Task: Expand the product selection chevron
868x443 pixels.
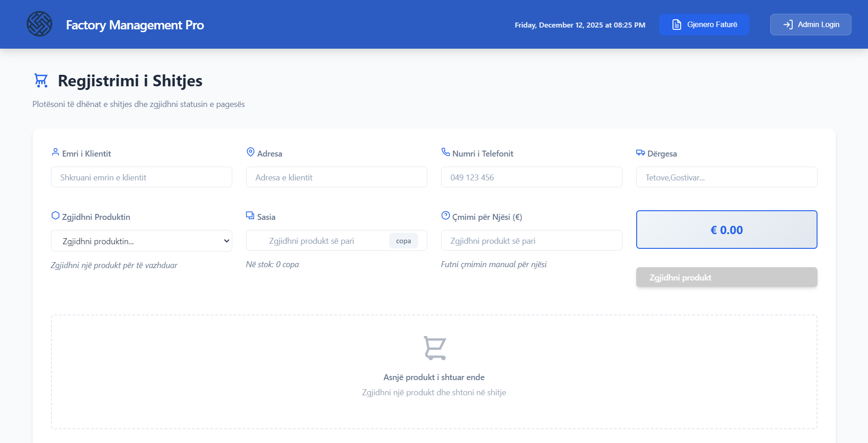Action: point(226,241)
